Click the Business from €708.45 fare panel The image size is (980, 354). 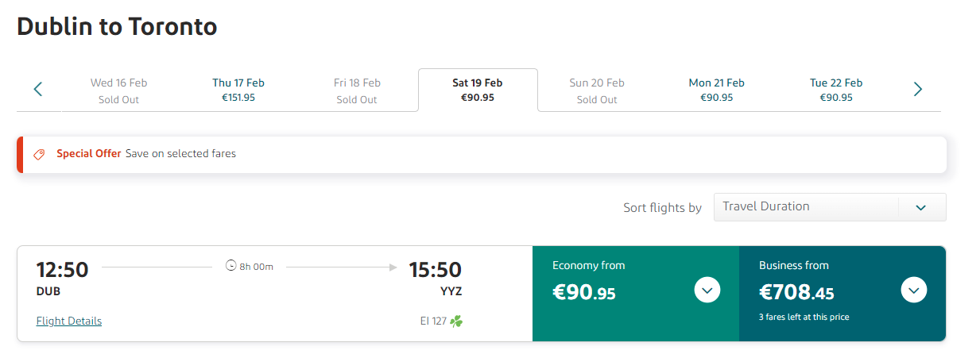point(842,294)
